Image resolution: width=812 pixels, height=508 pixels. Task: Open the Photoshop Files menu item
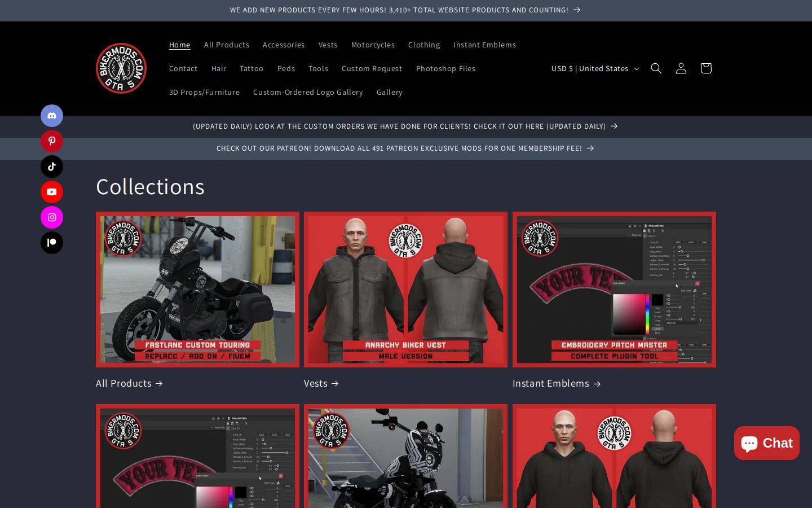[445, 68]
